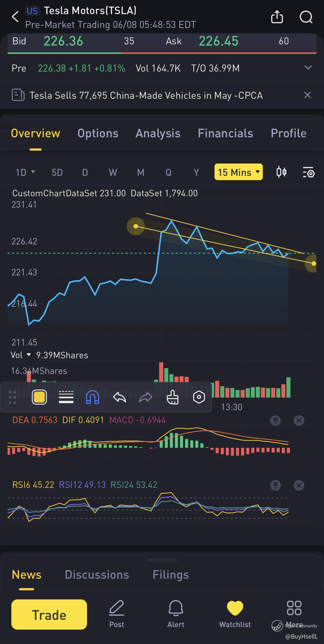The image size is (324, 644).
Task: Open drawing tool hexagon settings
Action: coord(199,397)
